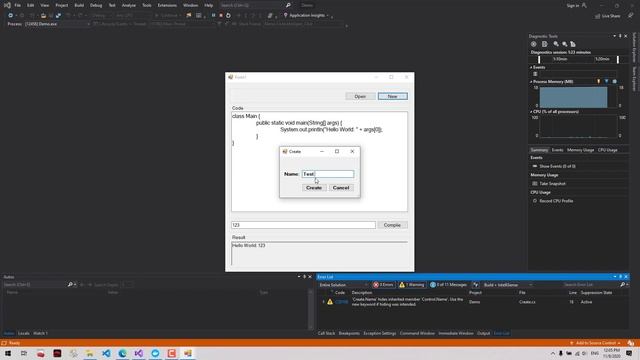Switch to the Output tab
Image resolution: width=640 pixels, height=360 pixels.
pyautogui.click(x=483, y=333)
